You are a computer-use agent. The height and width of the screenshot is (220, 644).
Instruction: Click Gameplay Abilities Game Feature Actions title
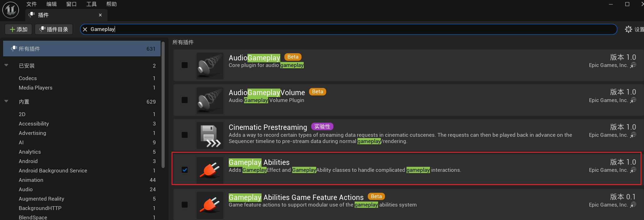click(296, 197)
